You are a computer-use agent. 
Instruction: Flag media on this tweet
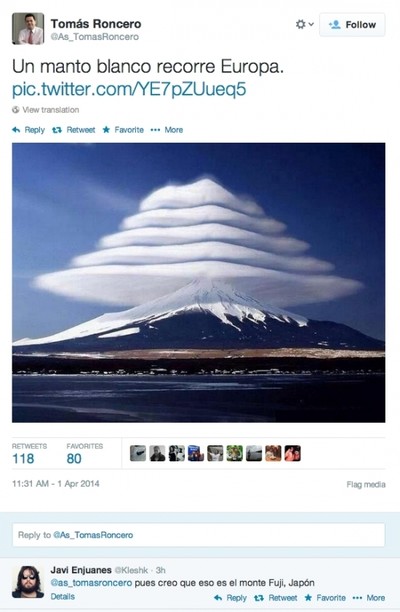[x=366, y=484]
